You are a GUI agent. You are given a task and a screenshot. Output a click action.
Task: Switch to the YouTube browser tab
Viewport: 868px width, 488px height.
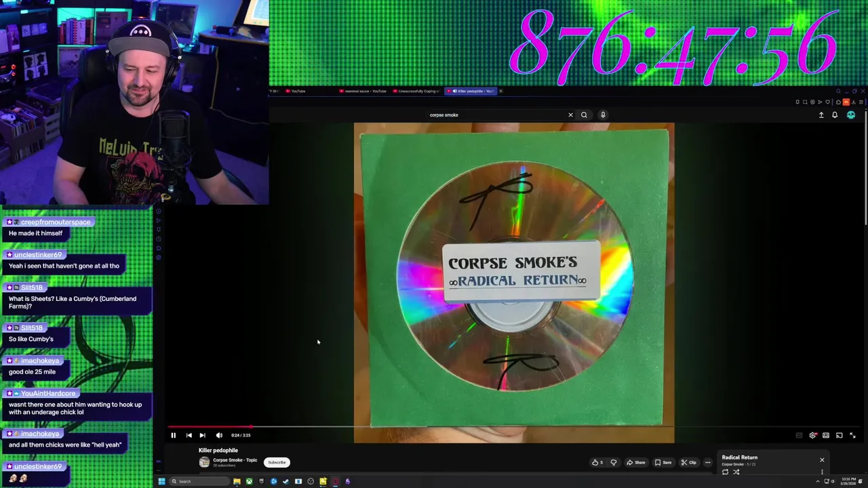coord(309,91)
